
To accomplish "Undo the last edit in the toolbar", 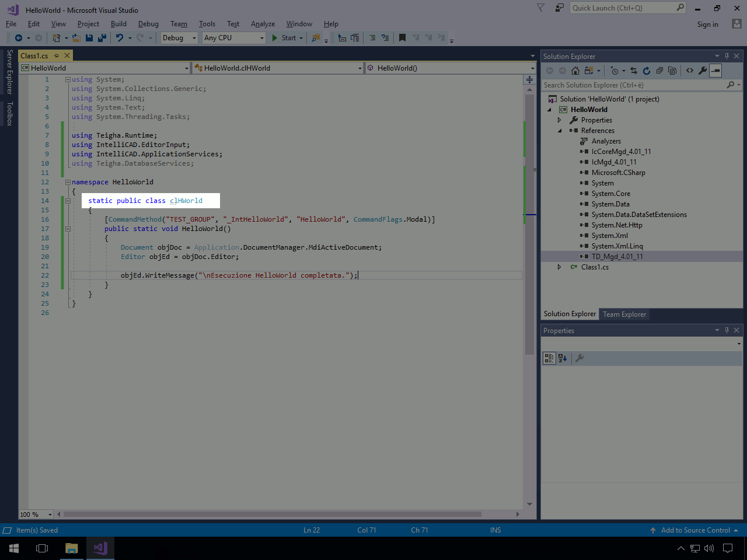I will pos(120,38).
